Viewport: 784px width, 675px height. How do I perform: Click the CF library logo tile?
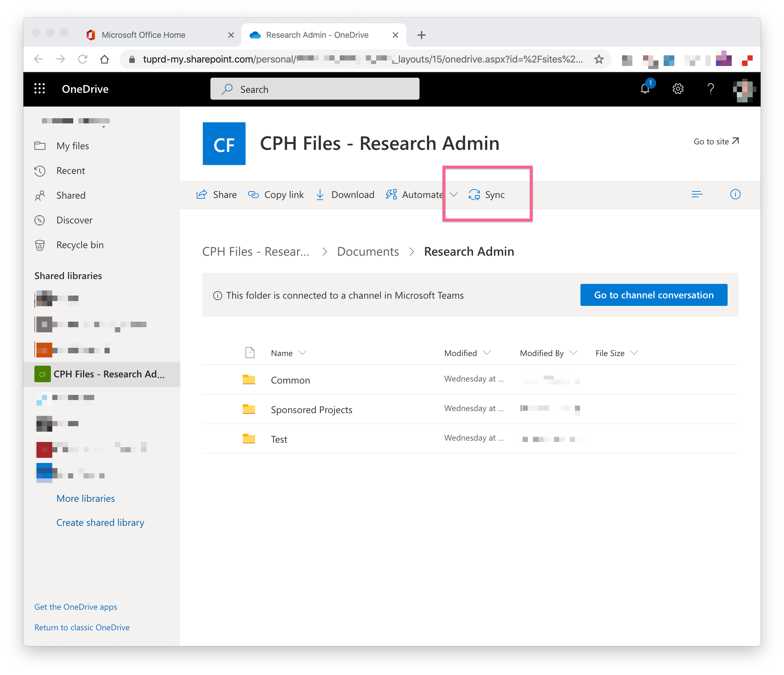click(224, 144)
